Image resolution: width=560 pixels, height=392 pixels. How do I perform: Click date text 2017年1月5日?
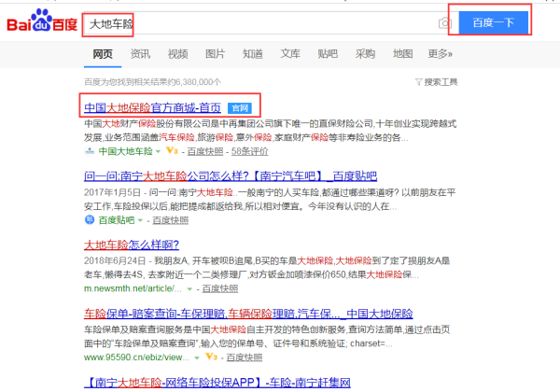click(113, 193)
